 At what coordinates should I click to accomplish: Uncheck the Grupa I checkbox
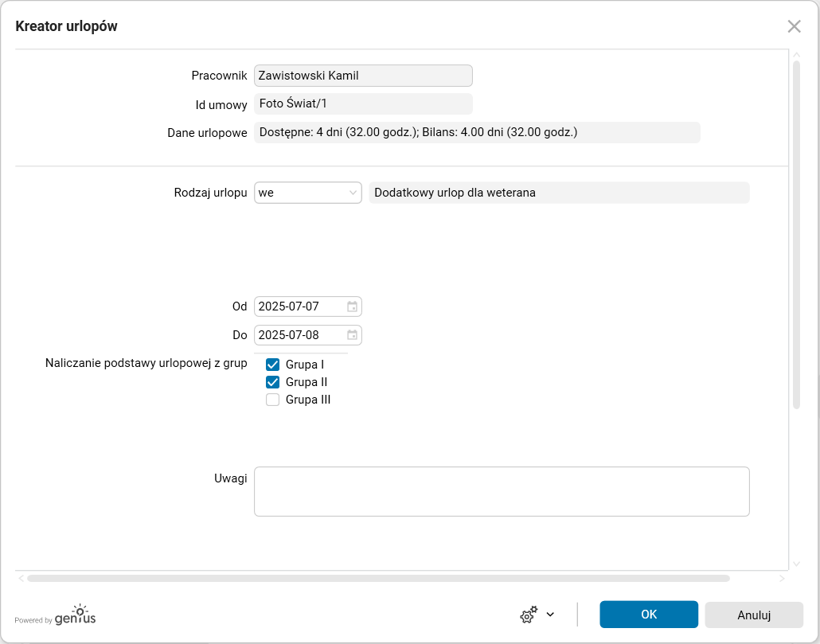[273, 365]
